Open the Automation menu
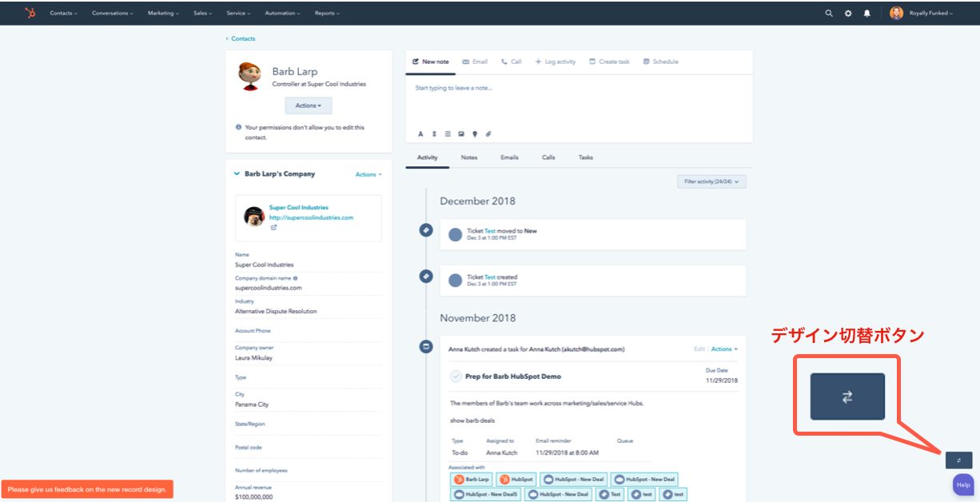Viewport: 980px width, 502px height. click(282, 13)
